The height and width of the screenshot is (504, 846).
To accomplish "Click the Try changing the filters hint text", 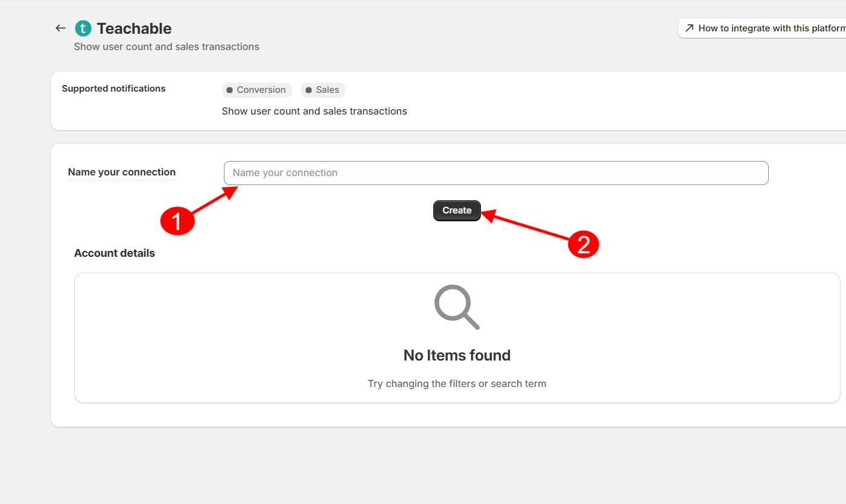I will click(x=457, y=383).
